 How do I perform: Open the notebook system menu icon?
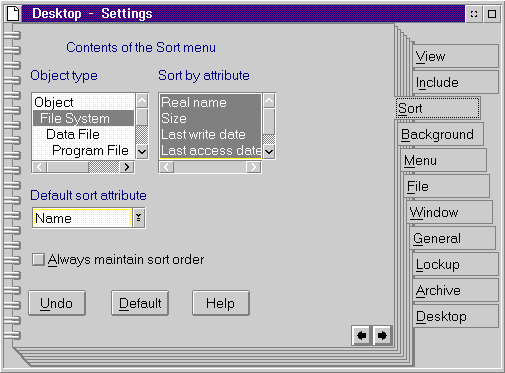click(x=13, y=14)
